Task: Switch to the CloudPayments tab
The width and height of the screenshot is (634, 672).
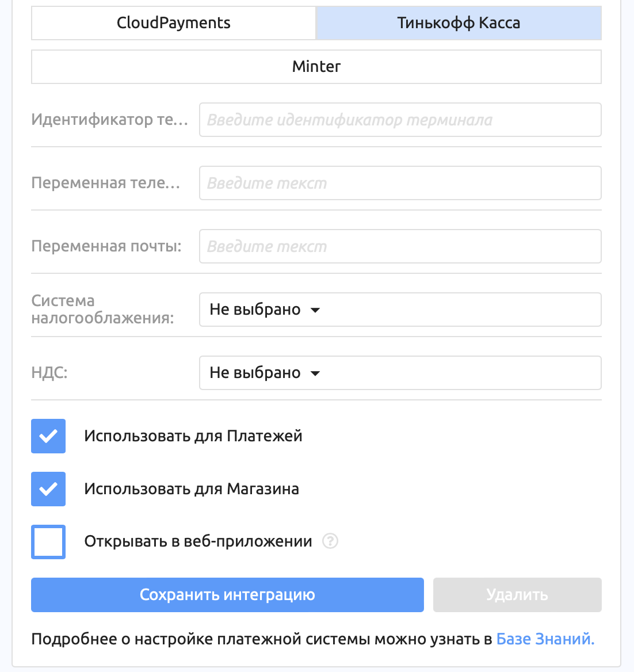Action: tap(174, 23)
